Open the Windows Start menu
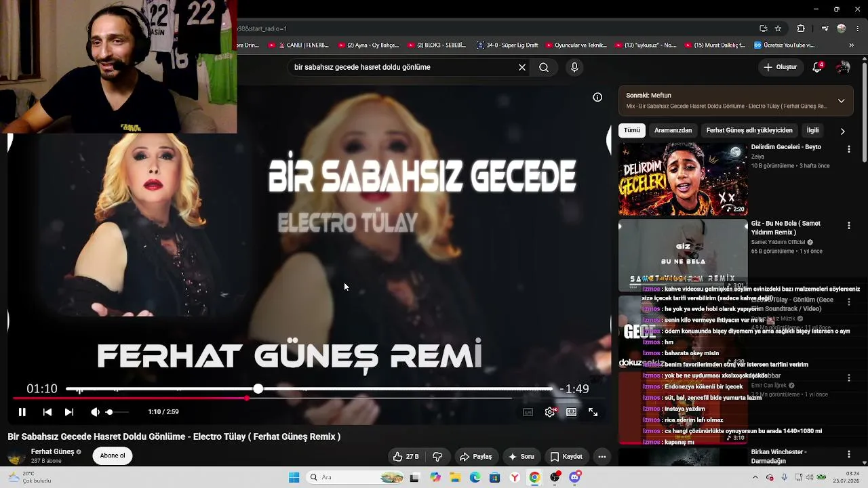Image resolution: width=868 pixels, height=488 pixels. pyautogui.click(x=294, y=477)
